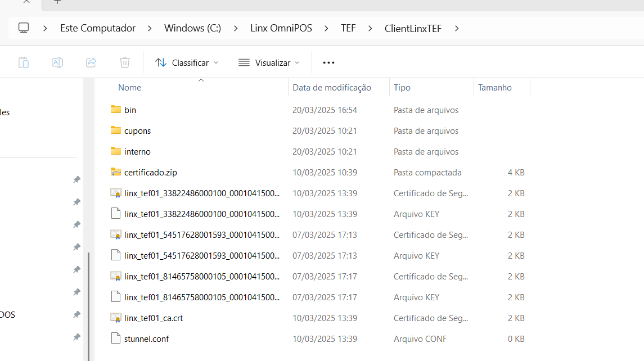Image resolution: width=644 pixels, height=361 pixels.
Task: Select certificate icon for 81465758000105 file
Action: (x=116, y=276)
